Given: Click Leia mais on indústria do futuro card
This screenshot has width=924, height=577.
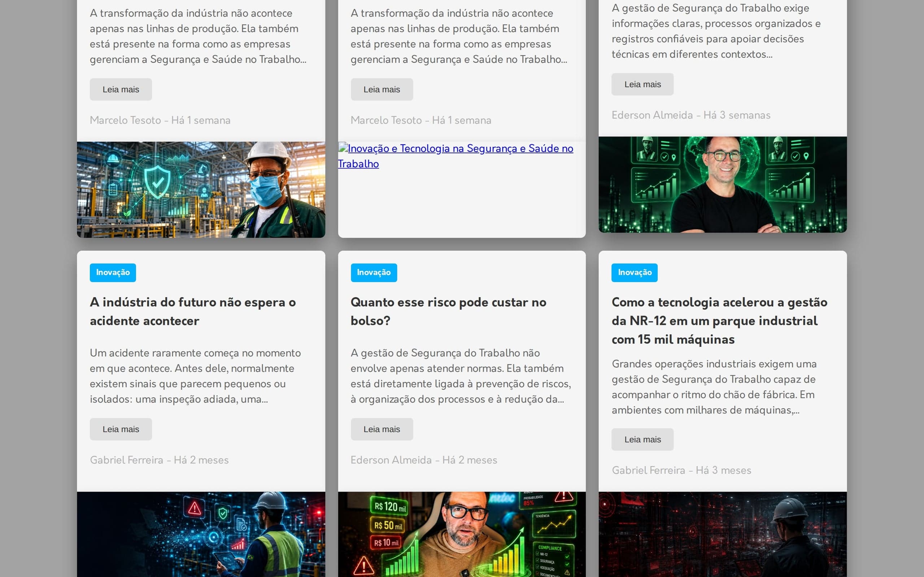Looking at the screenshot, I should click(121, 429).
